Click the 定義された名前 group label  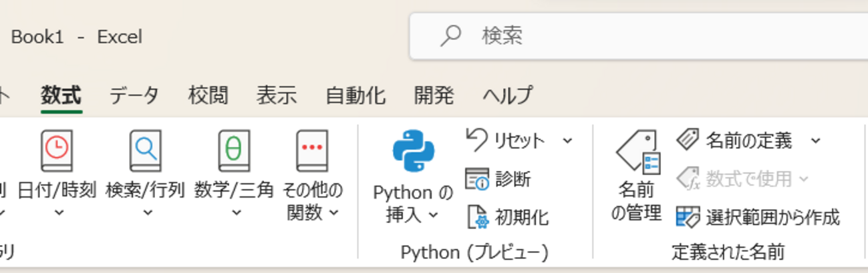coord(728,252)
